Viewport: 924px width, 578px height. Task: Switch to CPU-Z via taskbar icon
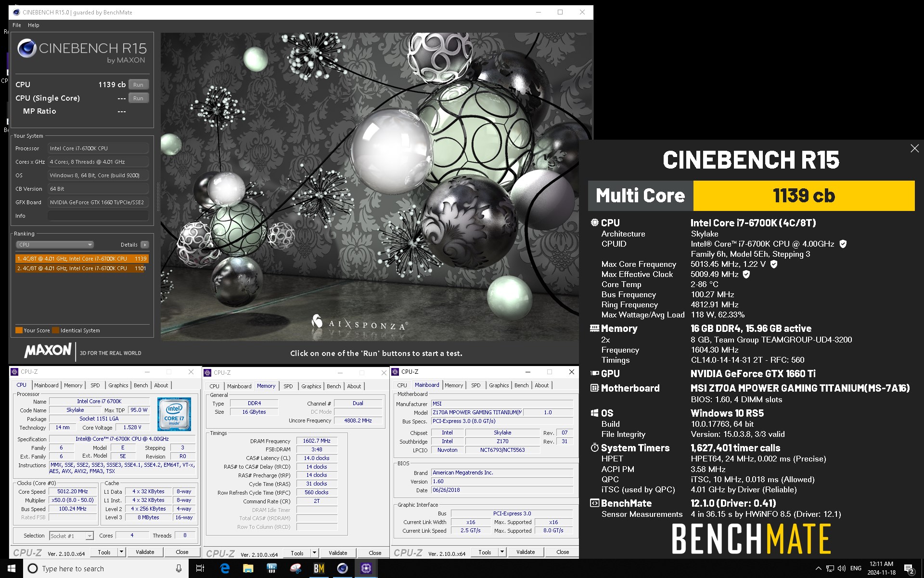pyautogui.click(x=366, y=568)
